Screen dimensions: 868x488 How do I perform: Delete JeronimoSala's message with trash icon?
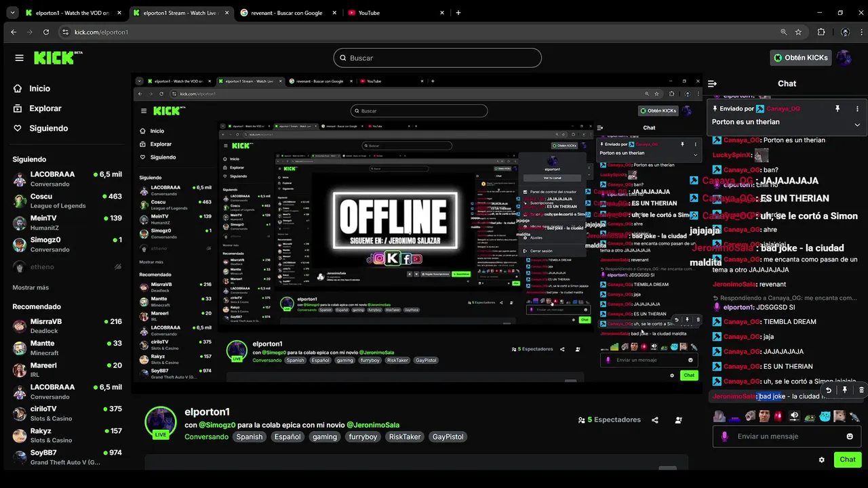pos(861,390)
